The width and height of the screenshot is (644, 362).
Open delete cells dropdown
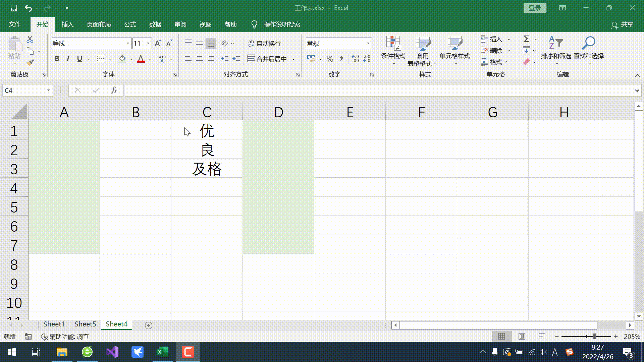pyautogui.click(x=508, y=50)
